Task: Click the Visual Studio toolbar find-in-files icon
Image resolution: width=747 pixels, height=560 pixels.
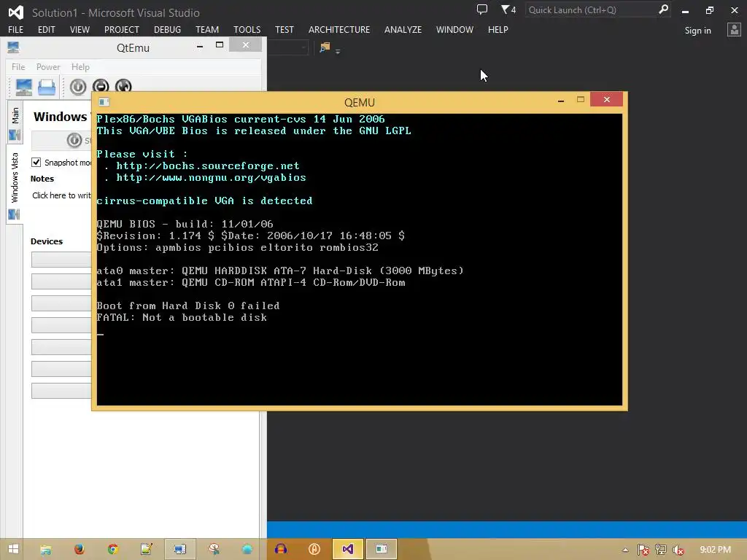Action: 325,47
